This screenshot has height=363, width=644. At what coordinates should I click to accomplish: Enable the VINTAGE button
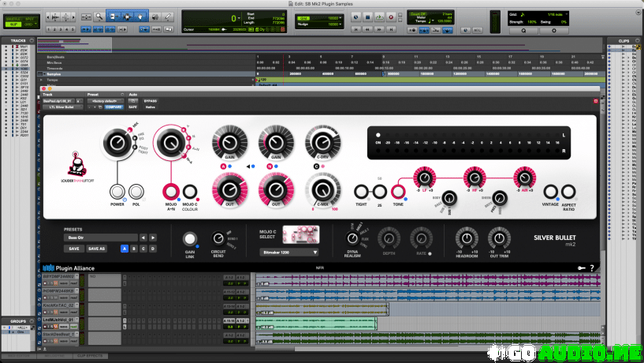click(x=551, y=191)
